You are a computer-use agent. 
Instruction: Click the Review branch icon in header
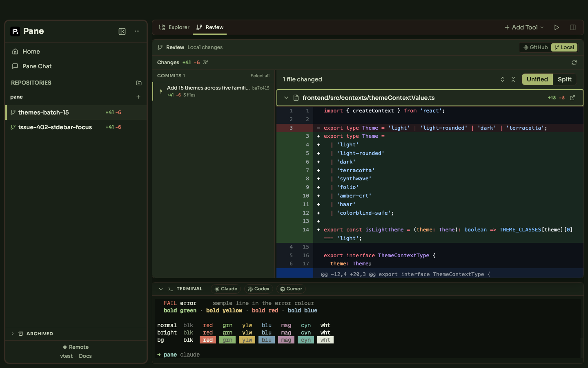point(160,47)
